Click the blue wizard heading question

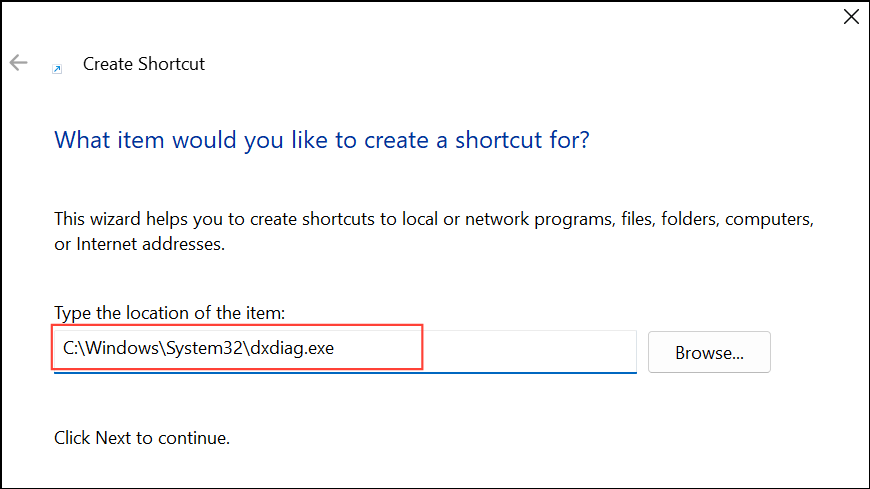point(322,140)
